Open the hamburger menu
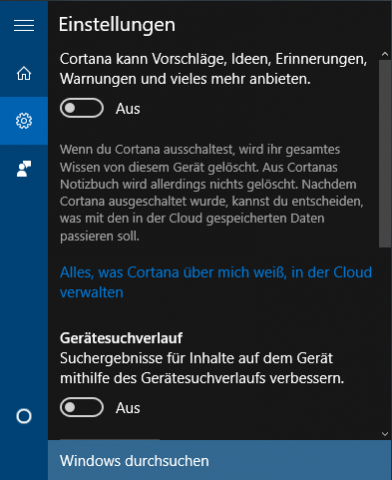 pos(24,25)
